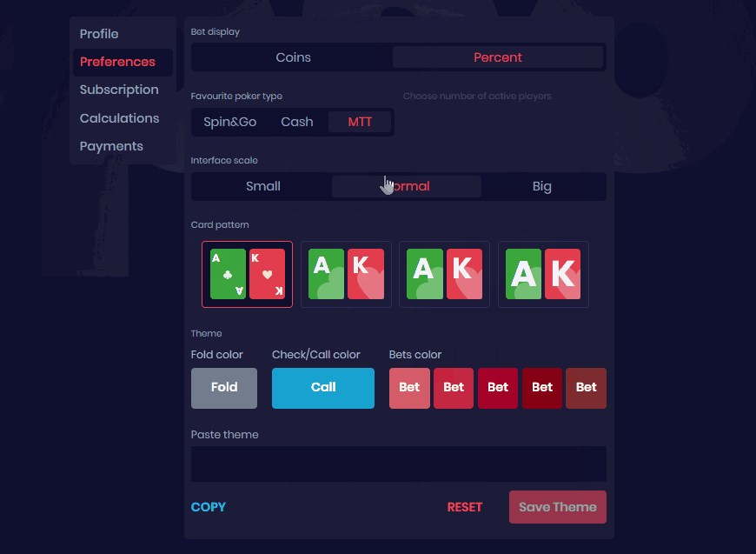This screenshot has height=554, width=756.
Task: Select the fourth plain card pattern
Action: click(542, 274)
